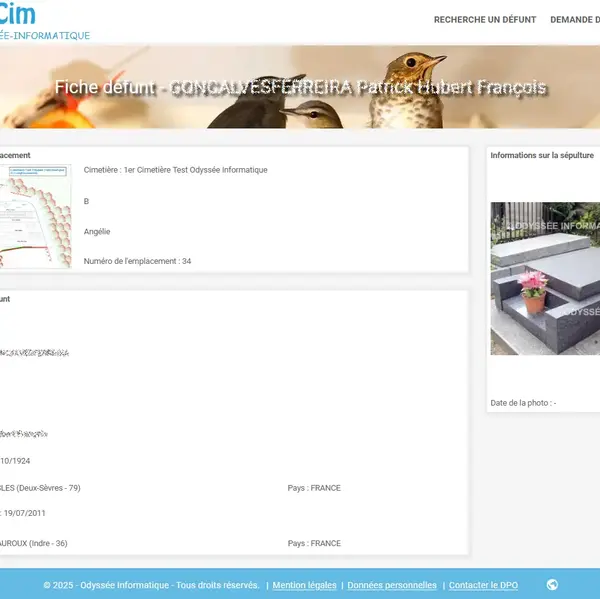Screen dimensions: 600x599
Task: Click the Fiche défunt page title
Action: [300, 88]
